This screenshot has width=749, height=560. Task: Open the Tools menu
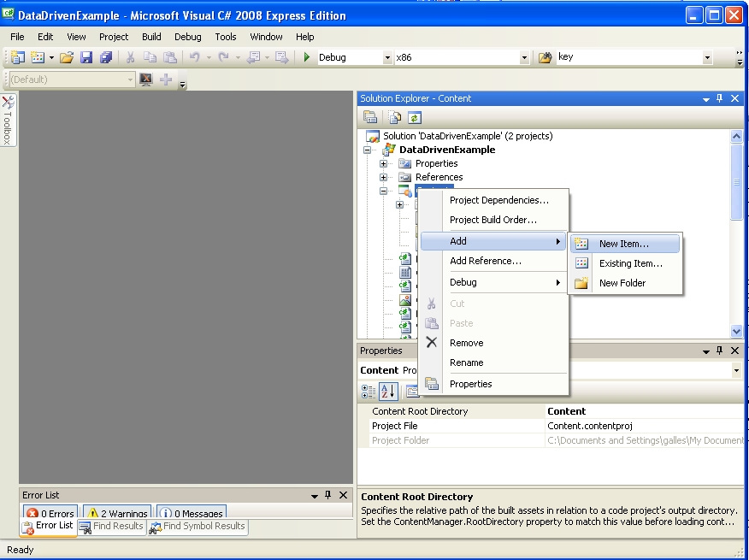226,37
